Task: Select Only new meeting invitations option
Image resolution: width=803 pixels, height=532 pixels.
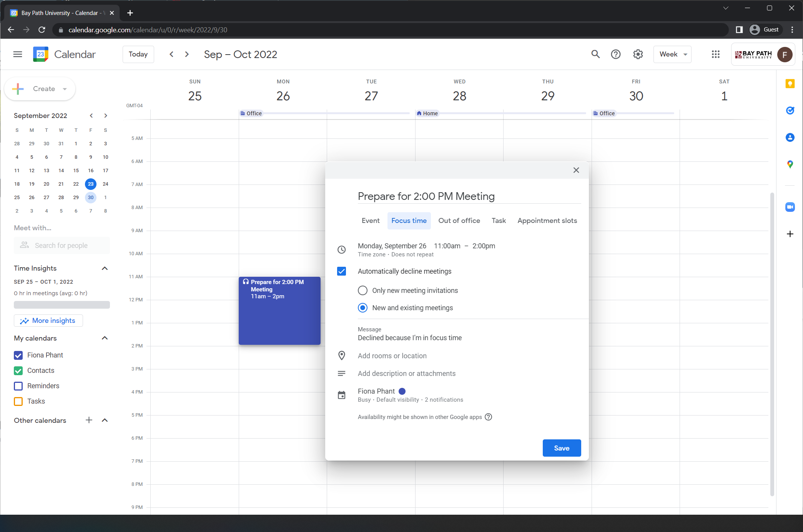Action: pyautogui.click(x=362, y=291)
